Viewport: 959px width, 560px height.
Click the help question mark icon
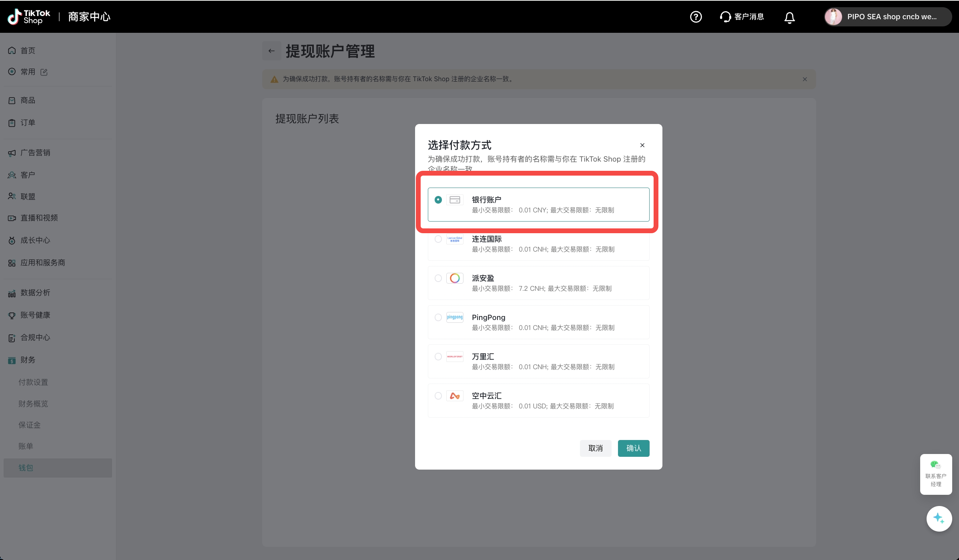[x=696, y=17]
